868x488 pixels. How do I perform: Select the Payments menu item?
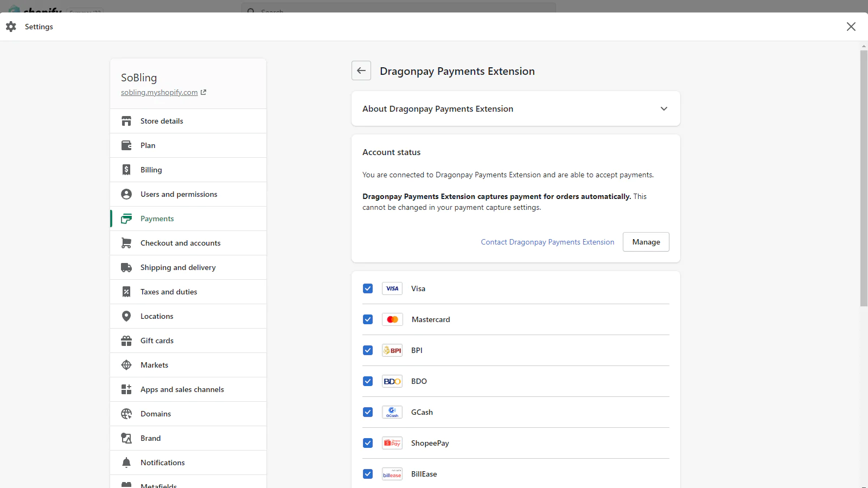click(188, 219)
